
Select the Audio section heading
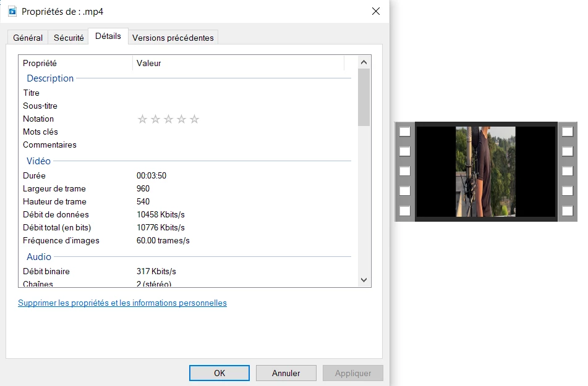(x=39, y=257)
